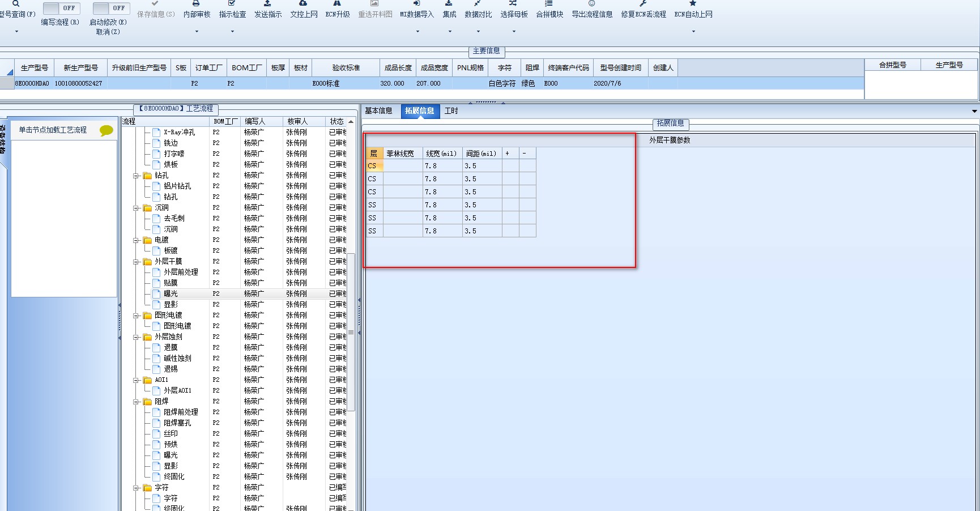Click ECN自动上网 star button

tap(693, 9)
